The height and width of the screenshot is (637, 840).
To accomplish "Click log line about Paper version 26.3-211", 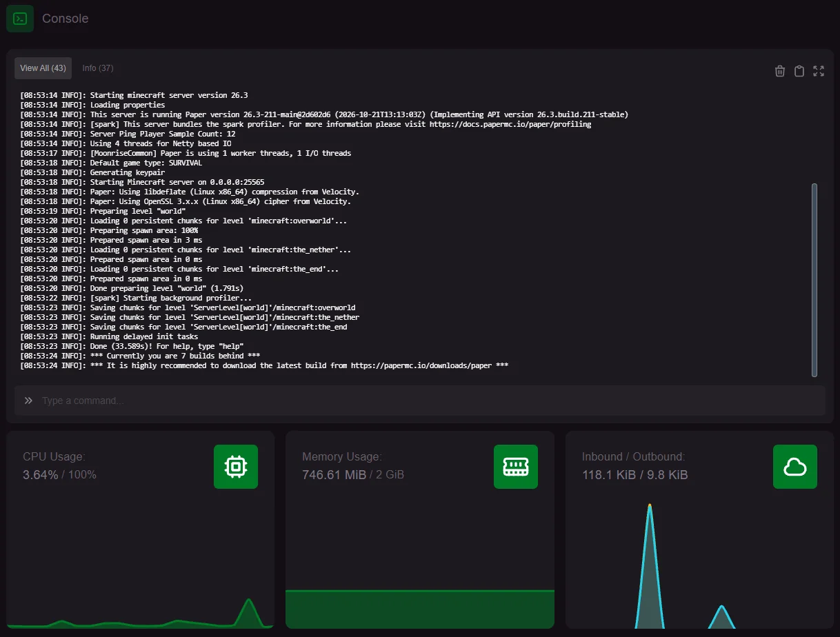I will coord(324,114).
